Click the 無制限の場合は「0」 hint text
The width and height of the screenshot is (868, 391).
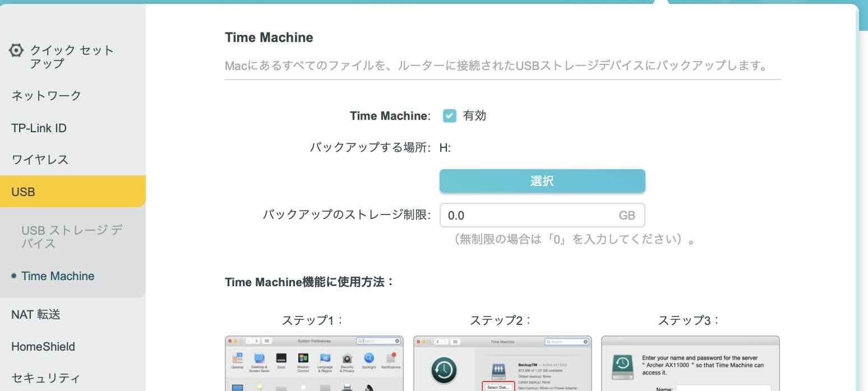tap(575, 240)
